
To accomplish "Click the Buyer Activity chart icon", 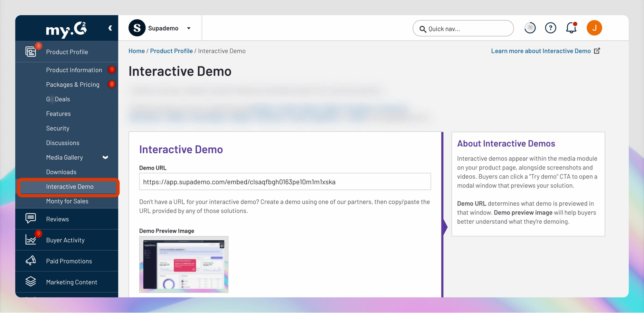I will point(31,239).
